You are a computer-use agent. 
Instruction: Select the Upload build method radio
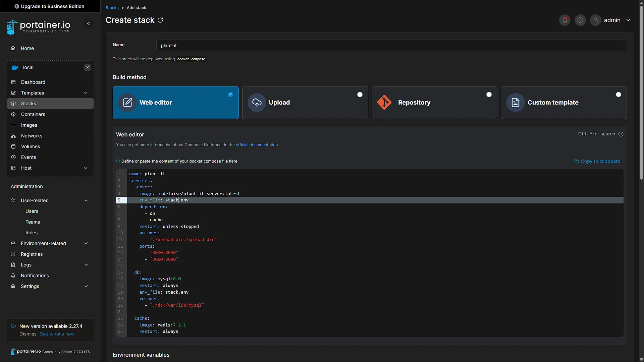(360, 95)
